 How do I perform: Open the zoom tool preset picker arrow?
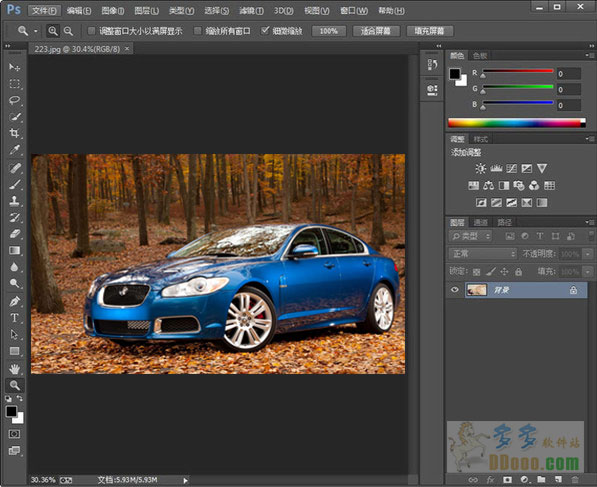pyautogui.click(x=36, y=31)
